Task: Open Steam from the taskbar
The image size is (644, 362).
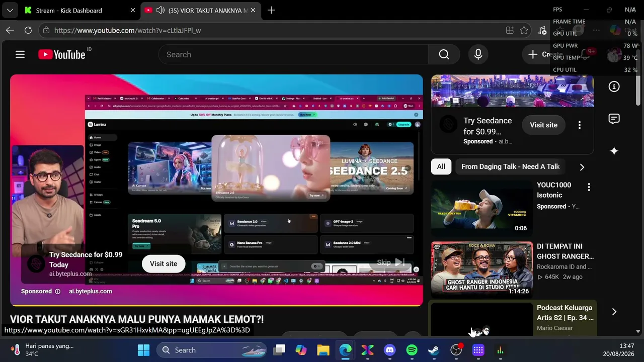Action: pyautogui.click(x=434, y=350)
